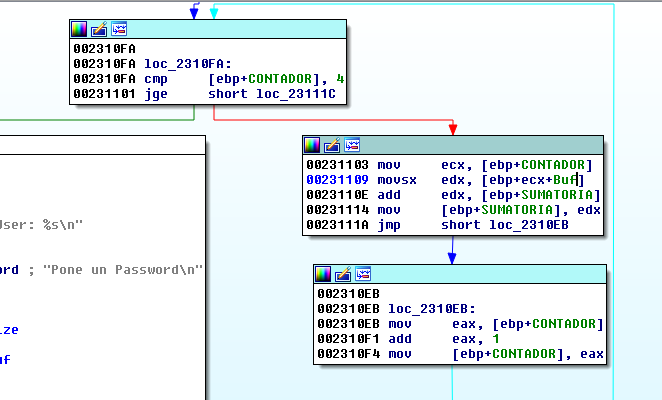Open color palette icon on the loc_2310EB node

click(x=324, y=273)
